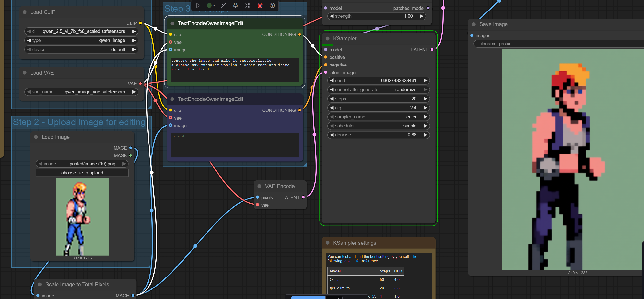Image resolution: width=644 pixels, height=299 pixels.
Task: Decrease cfg value with left arrow
Action: click(332, 108)
